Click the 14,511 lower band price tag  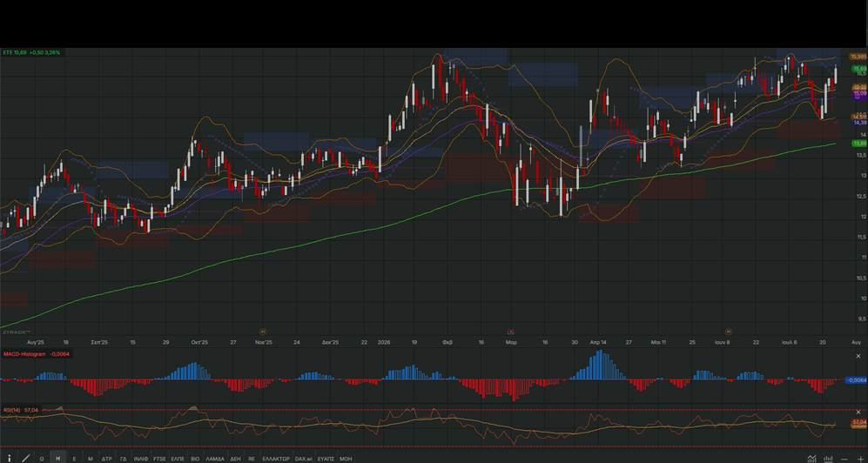[859, 117]
